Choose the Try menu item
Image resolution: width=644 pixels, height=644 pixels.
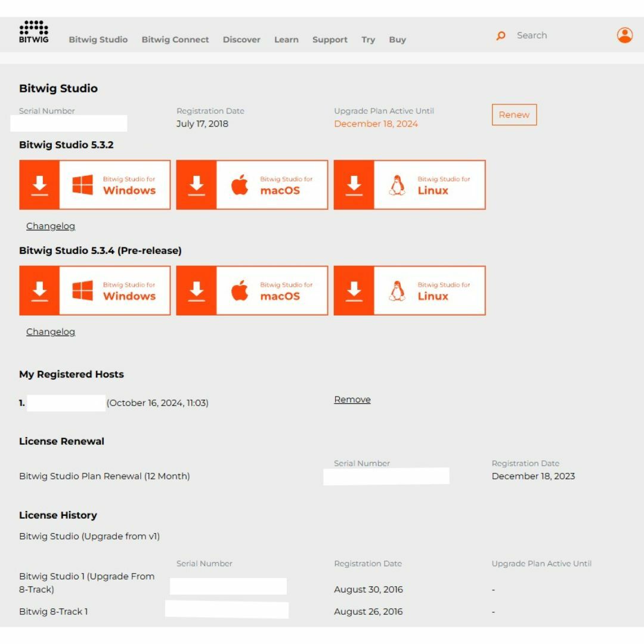tap(368, 39)
